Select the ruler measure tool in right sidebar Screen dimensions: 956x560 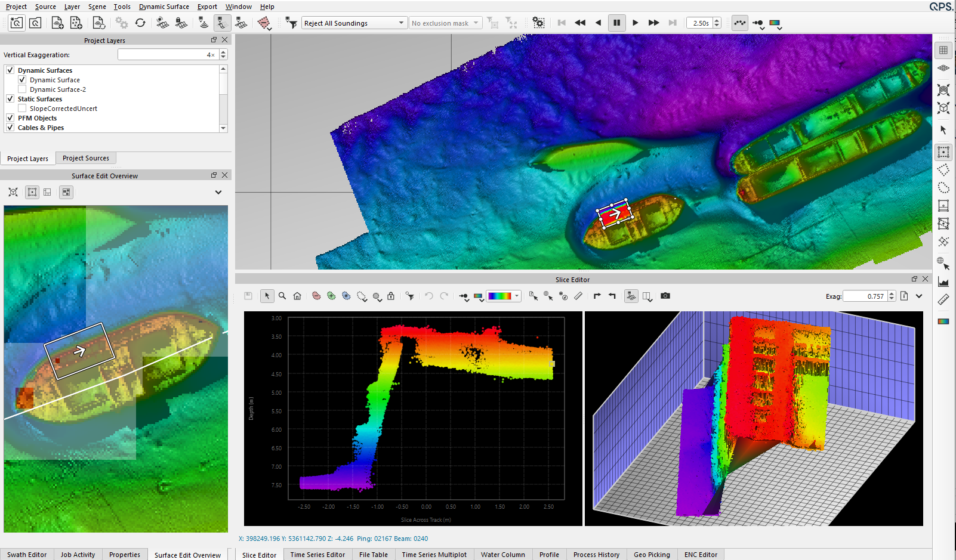click(x=943, y=299)
